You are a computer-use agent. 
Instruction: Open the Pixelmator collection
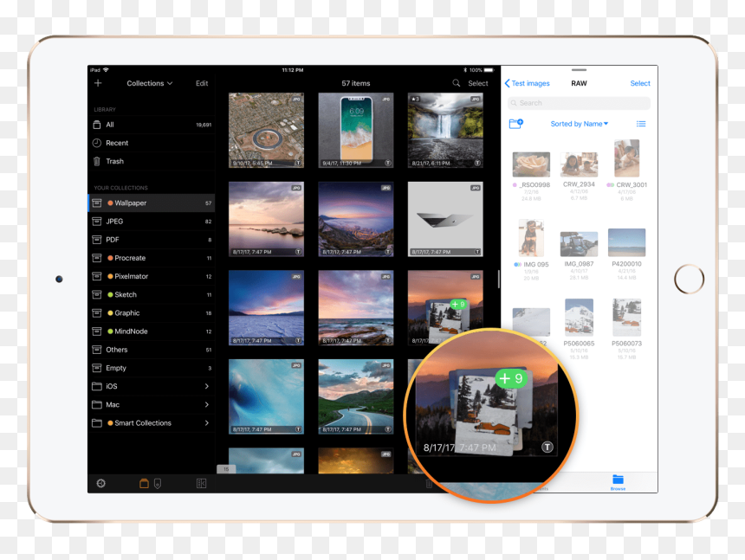(x=152, y=276)
